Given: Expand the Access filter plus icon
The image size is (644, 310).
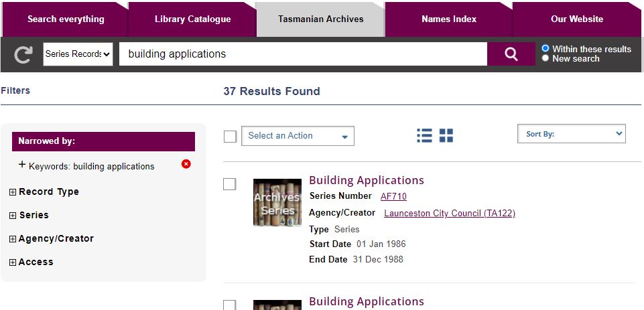Looking at the screenshot, I should tap(13, 262).
